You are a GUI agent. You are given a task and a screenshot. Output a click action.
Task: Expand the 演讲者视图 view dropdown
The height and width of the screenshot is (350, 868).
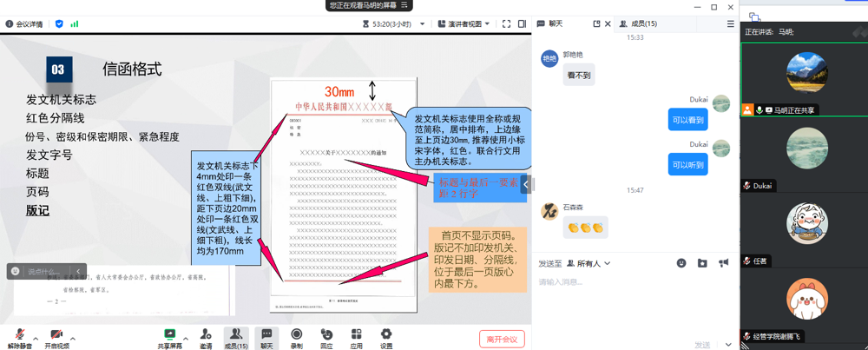pos(464,24)
